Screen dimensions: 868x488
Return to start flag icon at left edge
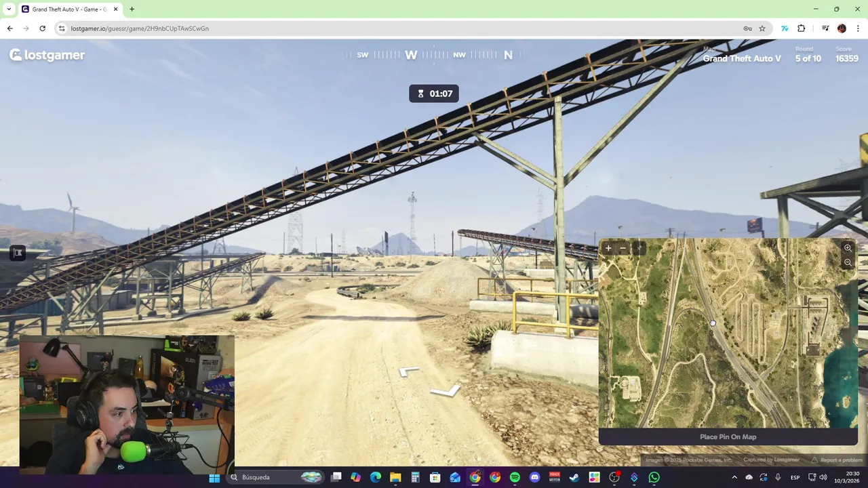click(x=18, y=253)
